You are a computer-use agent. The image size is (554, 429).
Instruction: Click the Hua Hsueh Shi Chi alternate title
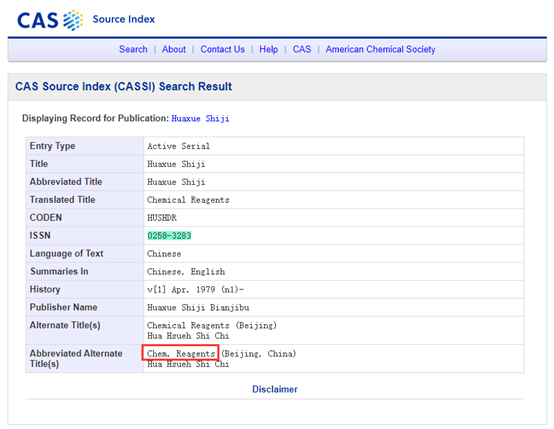(x=188, y=336)
